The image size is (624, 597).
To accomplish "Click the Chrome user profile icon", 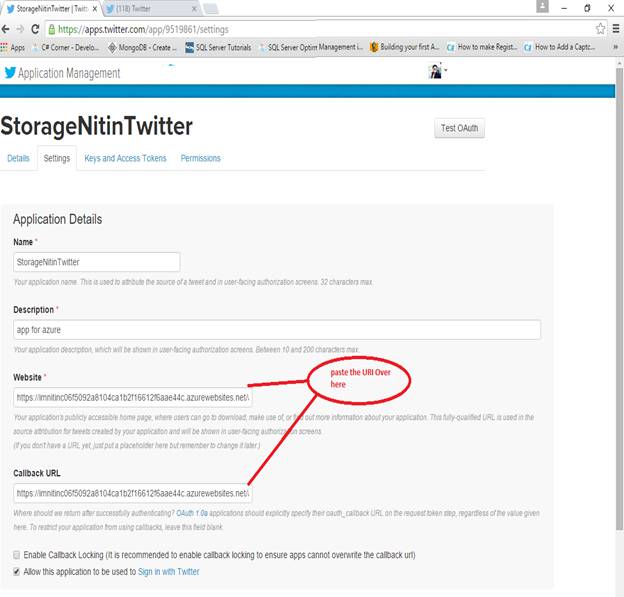I will [x=542, y=6].
